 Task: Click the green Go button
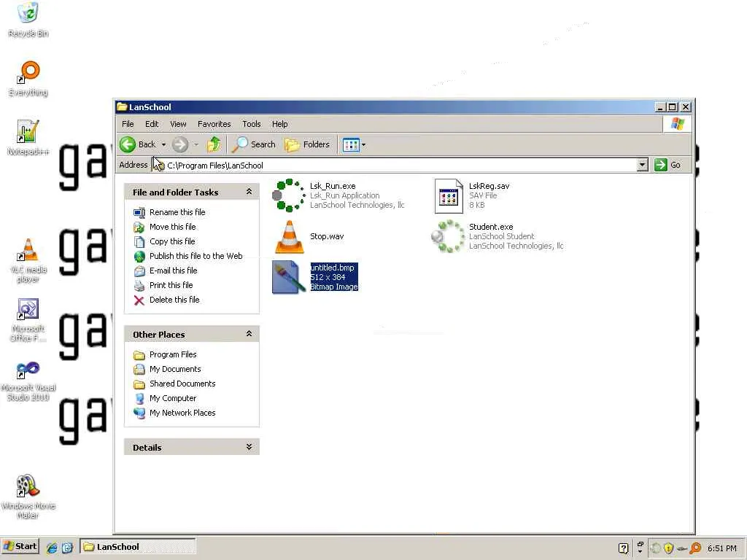tap(667, 166)
